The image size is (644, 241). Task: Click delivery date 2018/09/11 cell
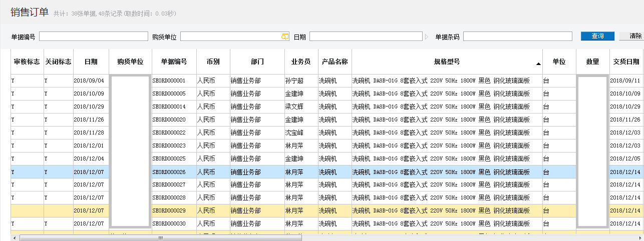626,81
